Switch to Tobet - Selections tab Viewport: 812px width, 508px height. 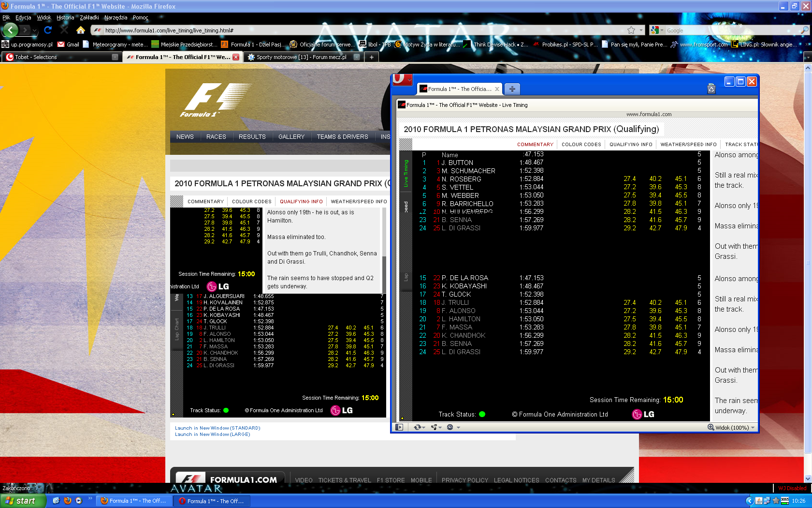pyautogui.click(x=62, y=57)
